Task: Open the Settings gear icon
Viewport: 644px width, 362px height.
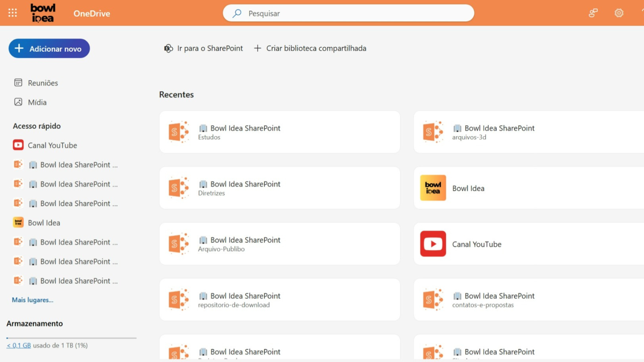Action: (619, 13)
